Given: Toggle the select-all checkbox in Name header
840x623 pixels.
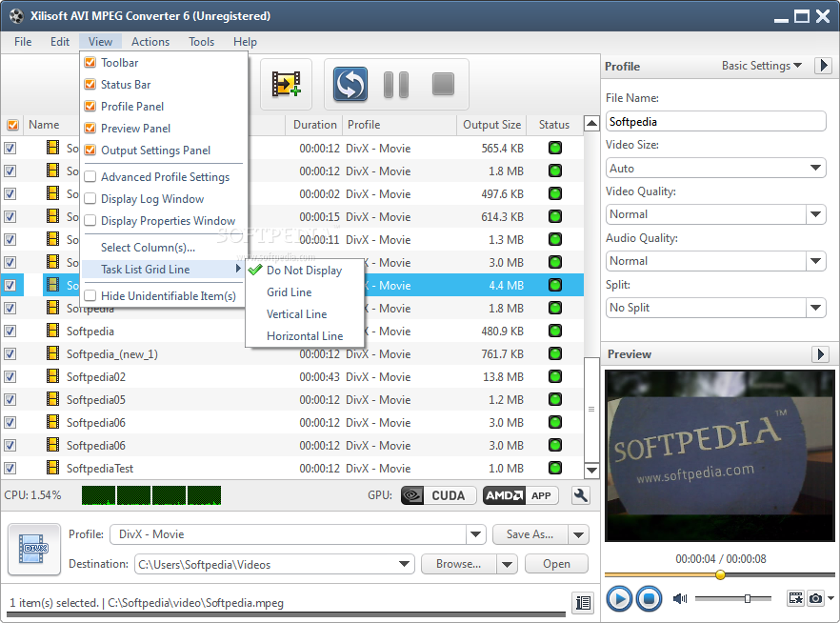Looking at the screenshot, I should pos(12,125).
